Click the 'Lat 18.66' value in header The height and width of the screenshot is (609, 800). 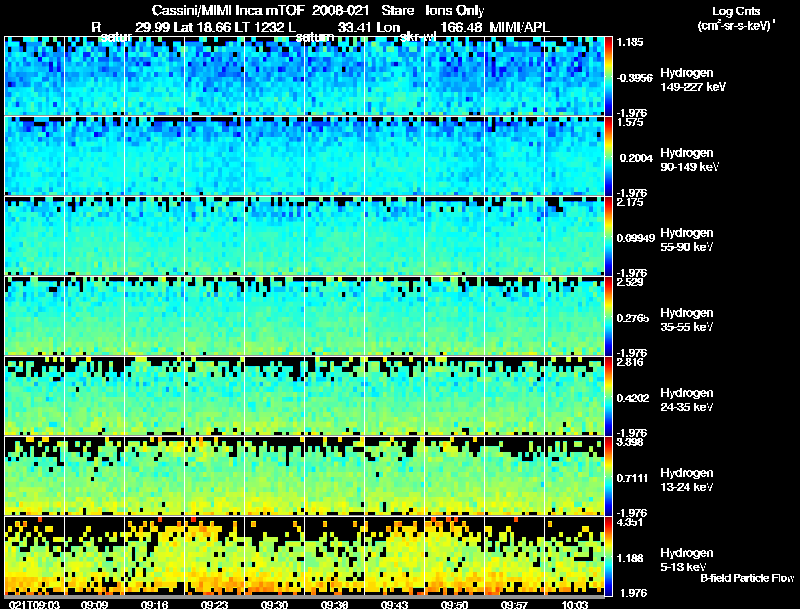204,27
